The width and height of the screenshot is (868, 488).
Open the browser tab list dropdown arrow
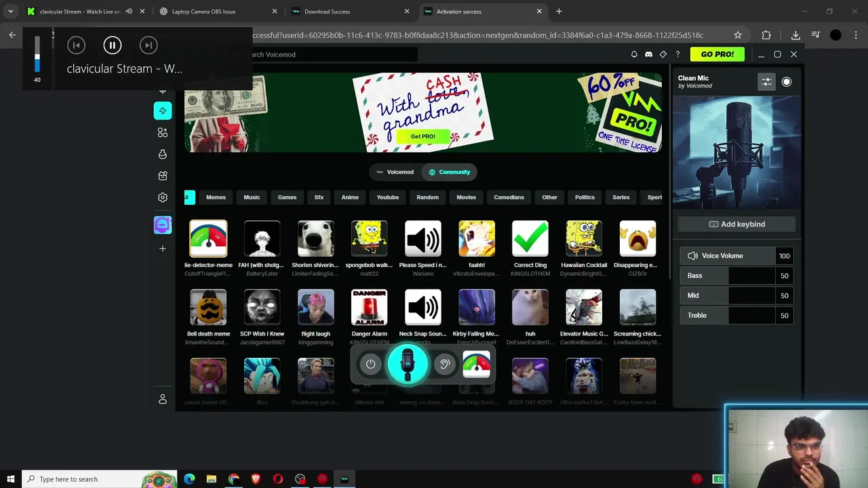(11, 12)
